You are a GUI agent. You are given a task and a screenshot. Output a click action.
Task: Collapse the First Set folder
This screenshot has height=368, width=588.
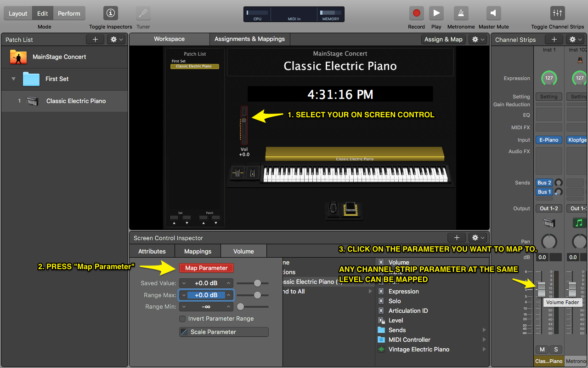click(x=13, y=79)
